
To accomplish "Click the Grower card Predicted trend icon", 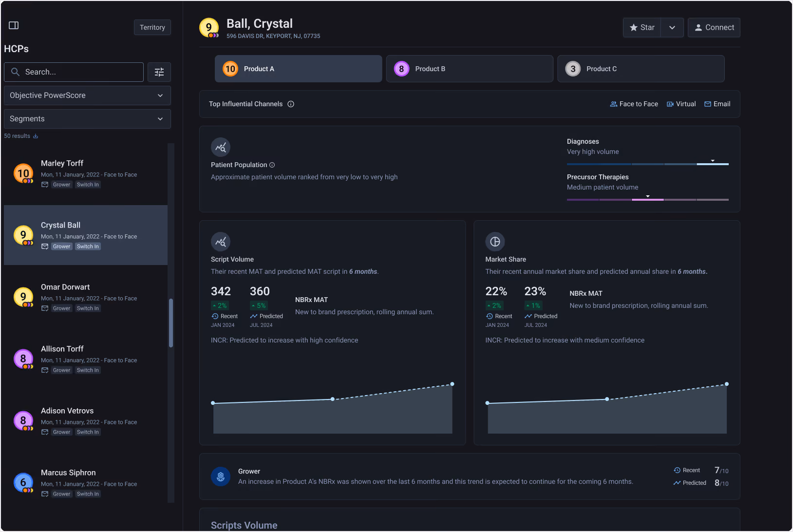I will tap(677, 483).
